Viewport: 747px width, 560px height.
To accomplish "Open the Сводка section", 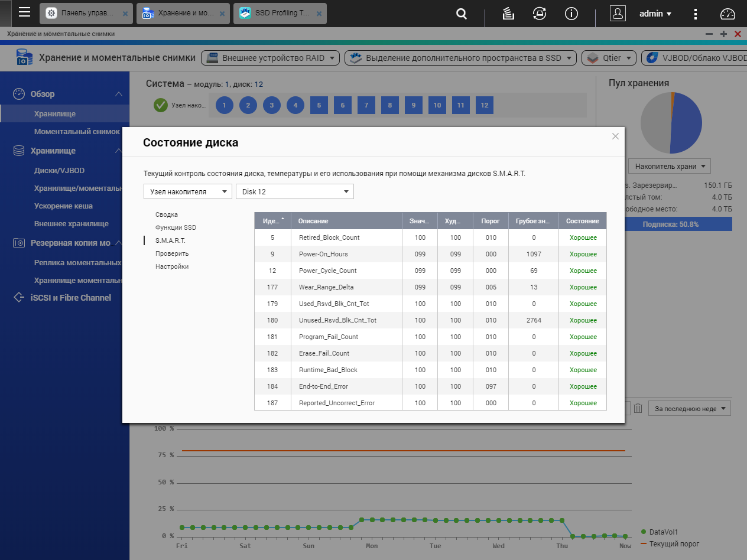I will (167, 214).
